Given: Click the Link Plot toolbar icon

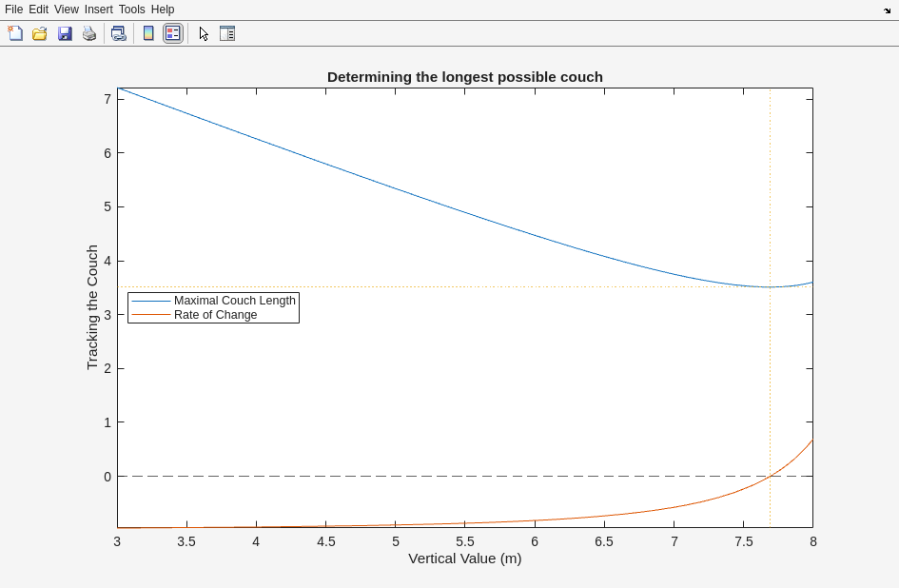Looking at the screenshot, I should 118,33.
